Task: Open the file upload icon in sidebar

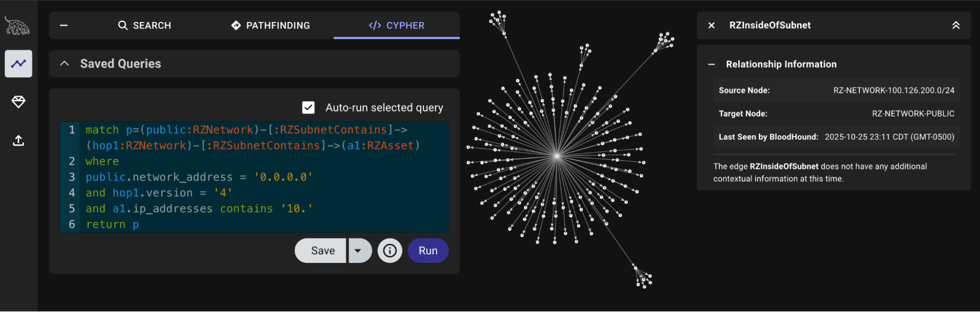Action: [19, 141]
